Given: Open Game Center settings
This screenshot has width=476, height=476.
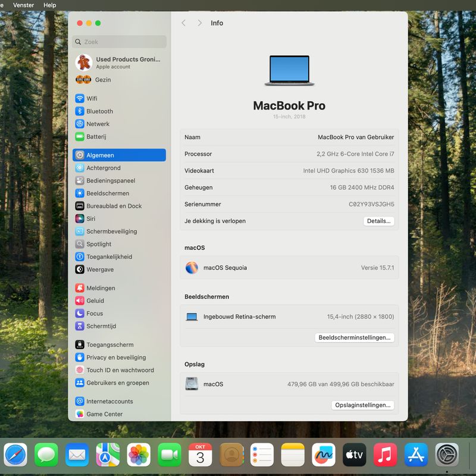Looking at the screenshot, I should pos(104,414).
